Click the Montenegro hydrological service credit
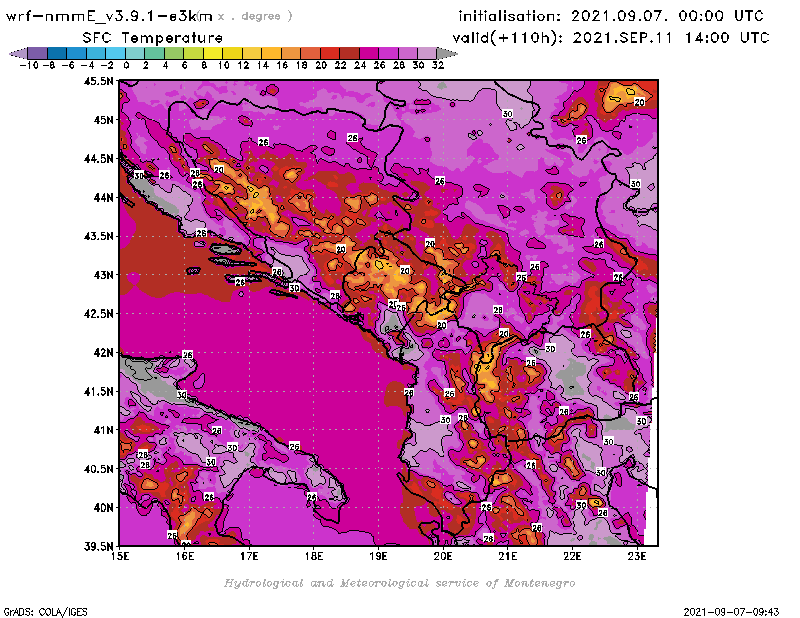This screenshot has width=800, height=618. 399,583
